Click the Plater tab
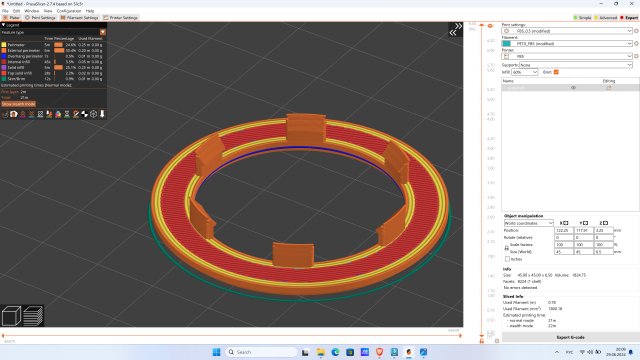 pyautogui.click(x=11, y=18)
